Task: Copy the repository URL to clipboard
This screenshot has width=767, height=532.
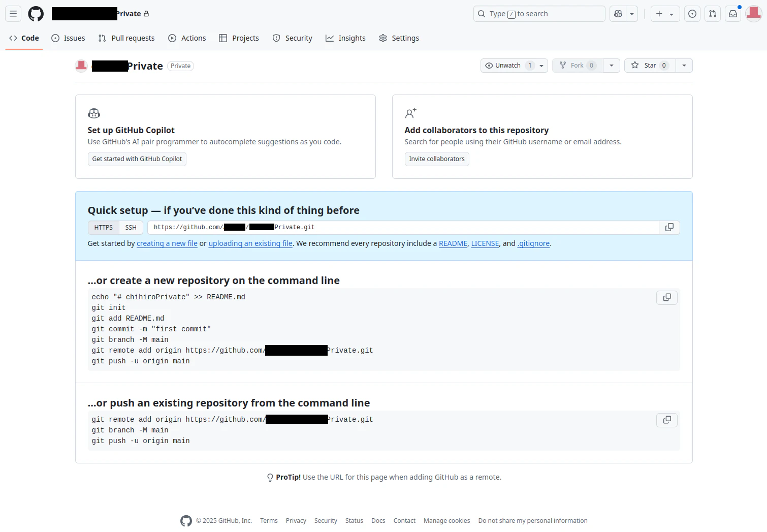Action: pyautogui.click(x=669, y=228)
